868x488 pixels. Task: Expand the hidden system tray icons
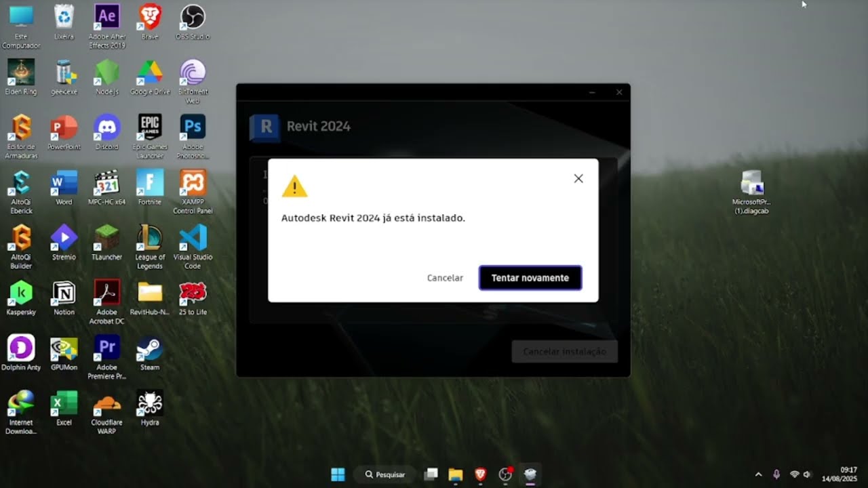coord(758,474)
